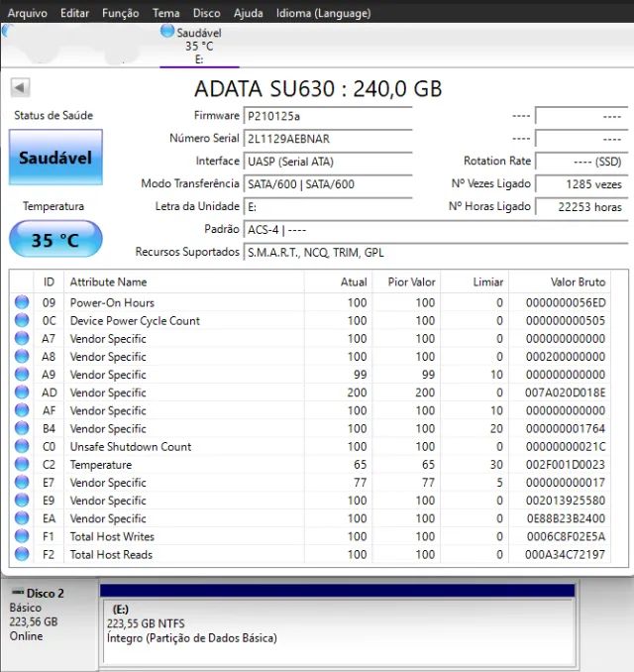Click status orb of Total Host Reads row

pyautogui.click(x=22, y=554)
